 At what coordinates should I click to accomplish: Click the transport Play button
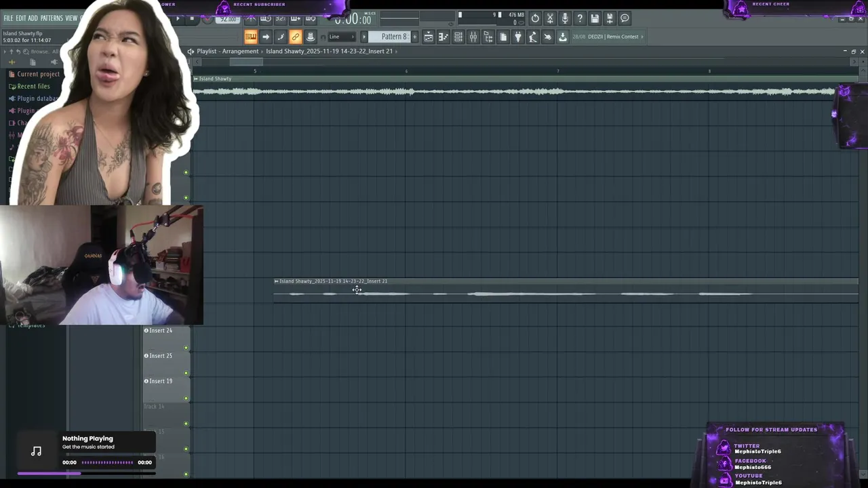pos(178,18)
